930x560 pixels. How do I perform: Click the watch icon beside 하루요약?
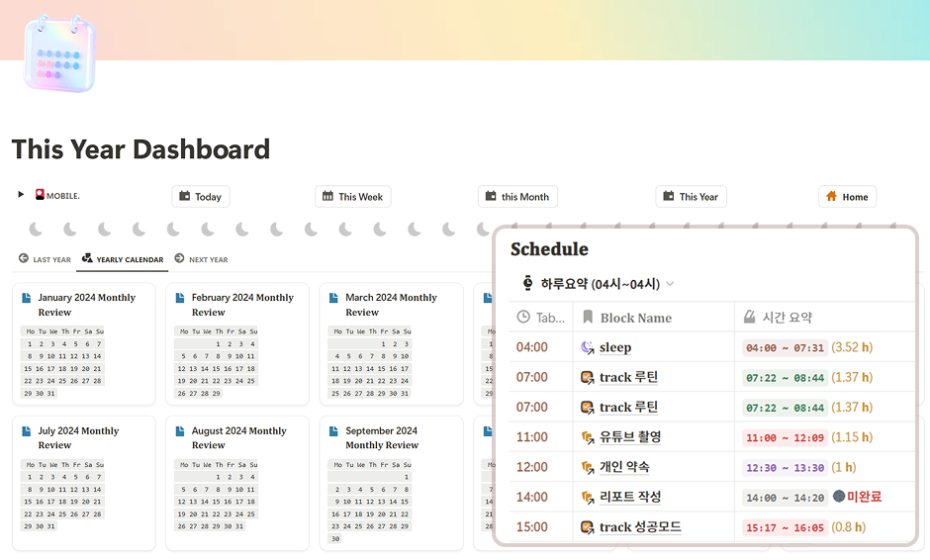(527, 283)
